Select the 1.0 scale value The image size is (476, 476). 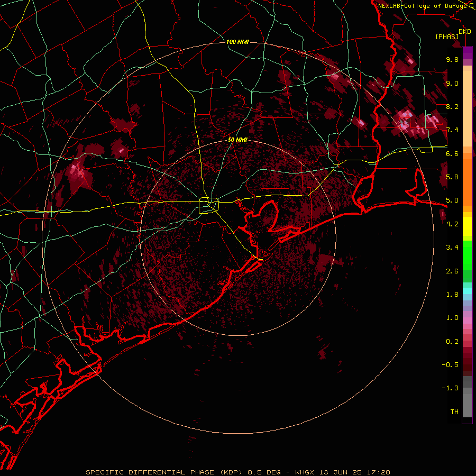pos(452,318)
